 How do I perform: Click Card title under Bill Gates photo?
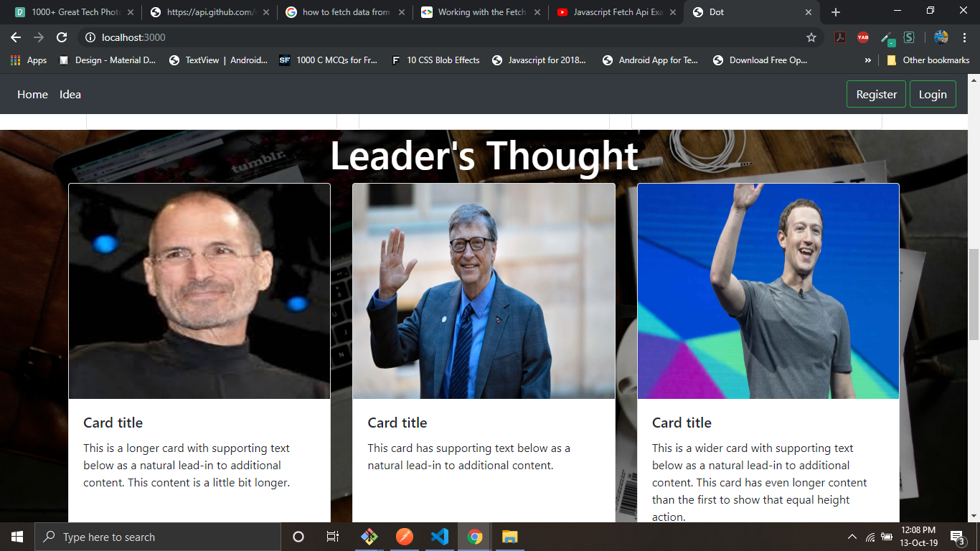click(x=397, y=423)
